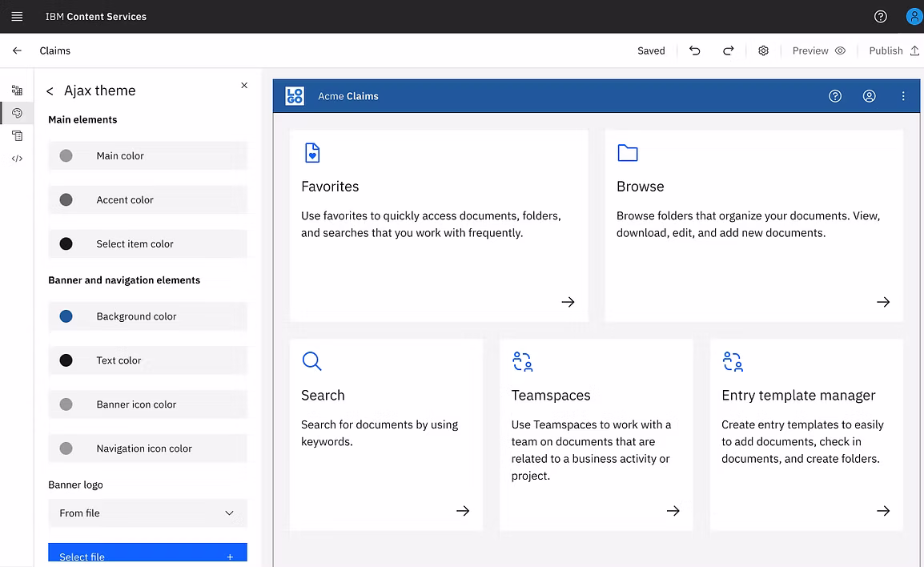Click the Favorites document heart icon
The image size is (924, 567).
pos(312,153)
